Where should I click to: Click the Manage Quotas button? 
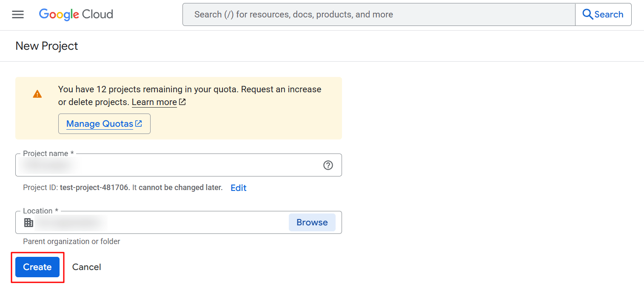pyautogui.click(x=104, y=124)
